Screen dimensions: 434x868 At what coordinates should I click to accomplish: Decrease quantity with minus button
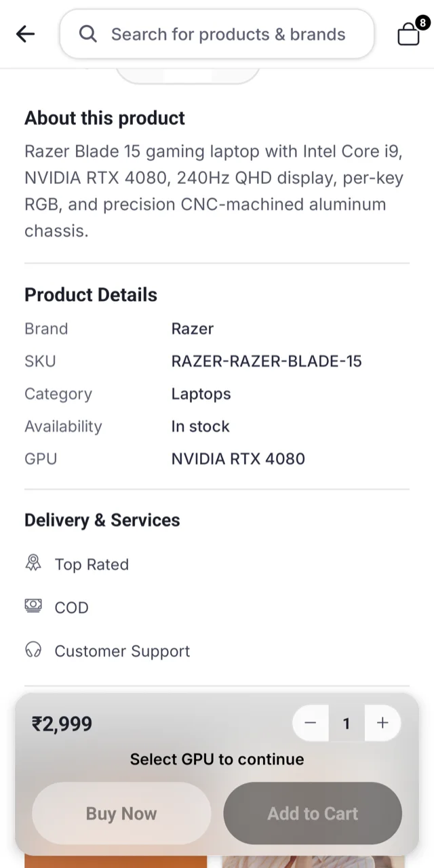[311, 723]
